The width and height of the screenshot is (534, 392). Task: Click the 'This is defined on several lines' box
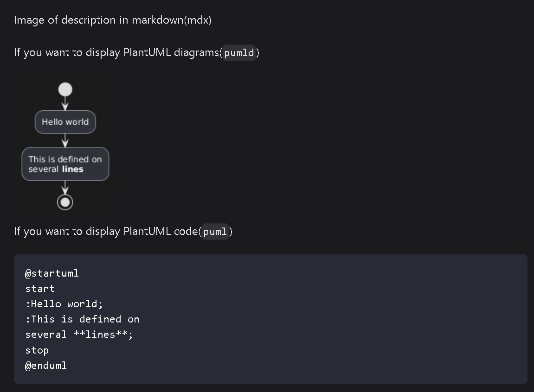(65, 164)
